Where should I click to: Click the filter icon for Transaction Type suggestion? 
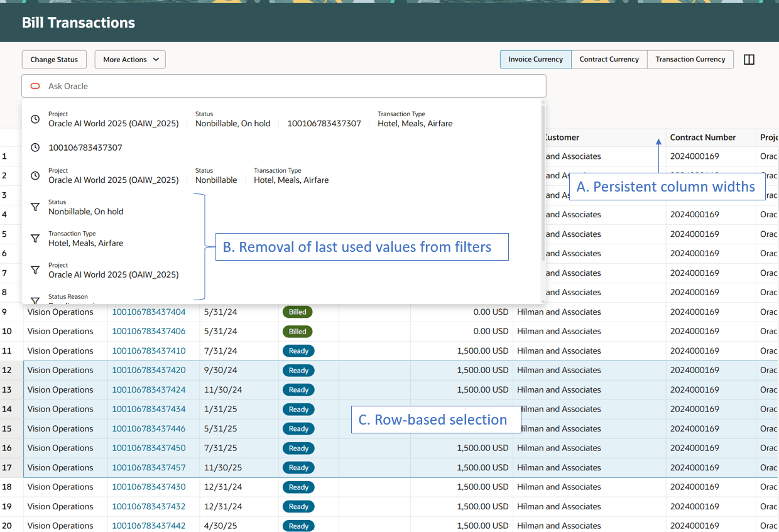click(x=36, y=239)
